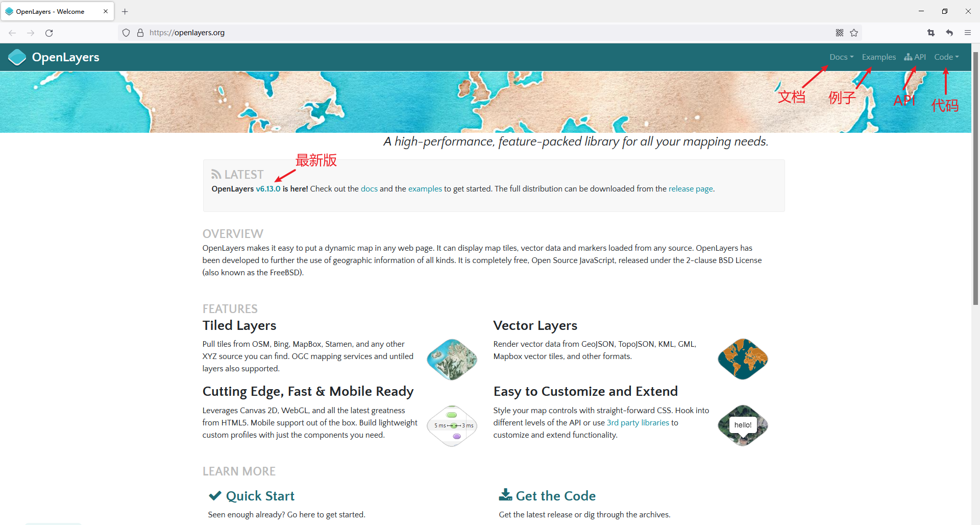Expand the Code dropdown menu
980x525 pixels.
click(x=946, y=57)
